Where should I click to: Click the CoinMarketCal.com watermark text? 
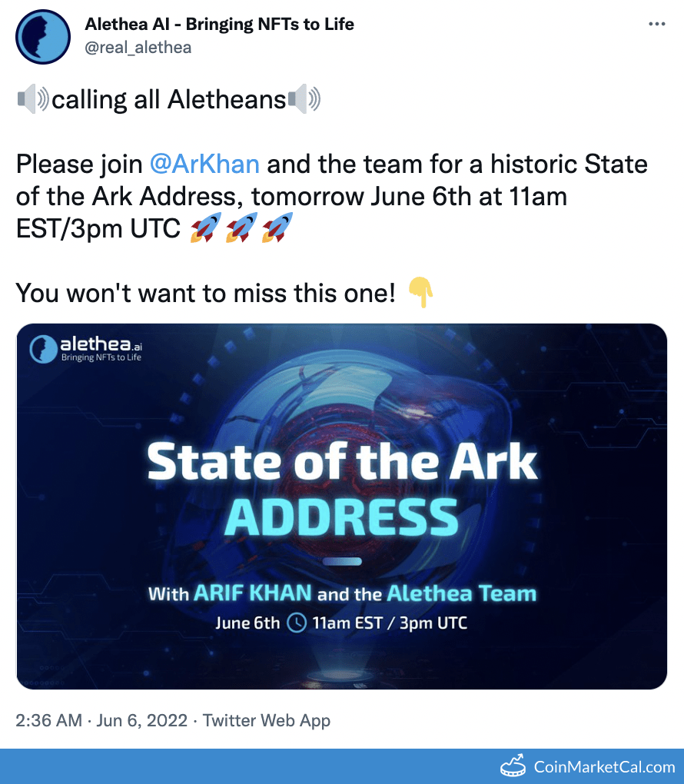(604, 766)
